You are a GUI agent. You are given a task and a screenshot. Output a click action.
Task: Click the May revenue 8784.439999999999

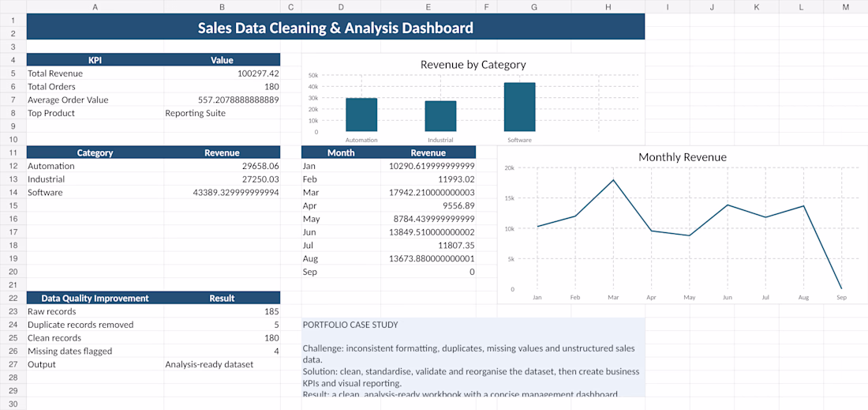tap(428, 219)
